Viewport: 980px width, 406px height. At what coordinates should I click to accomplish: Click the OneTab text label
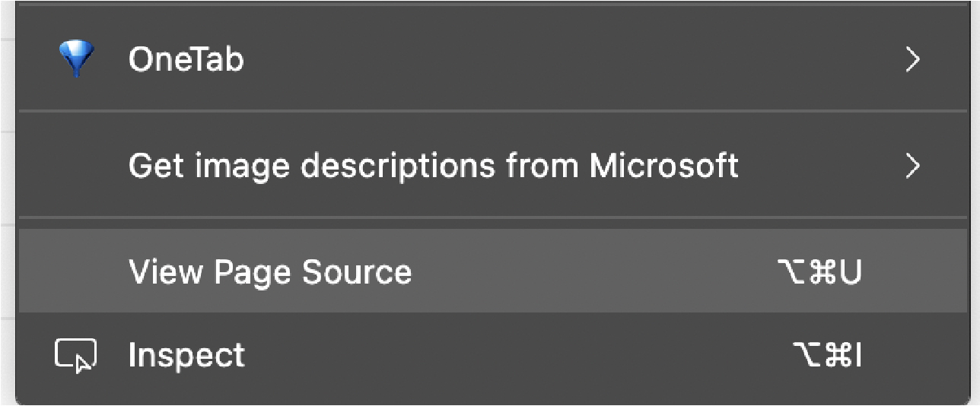click(186, 59)
